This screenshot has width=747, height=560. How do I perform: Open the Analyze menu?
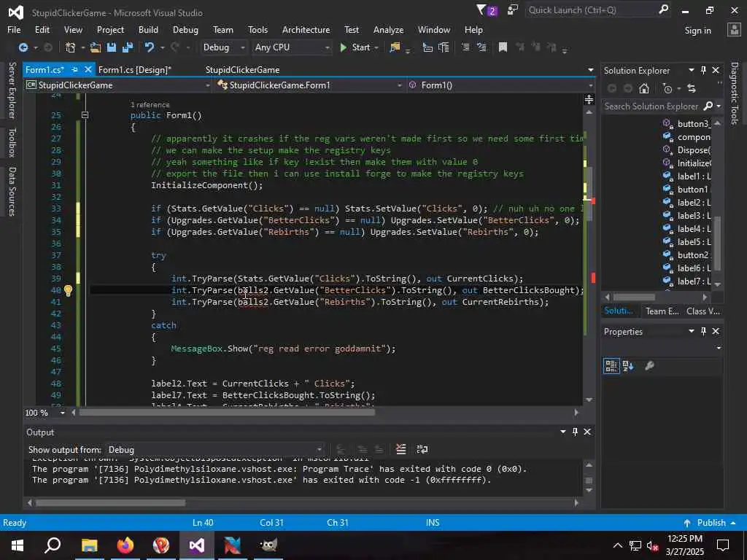388,29
